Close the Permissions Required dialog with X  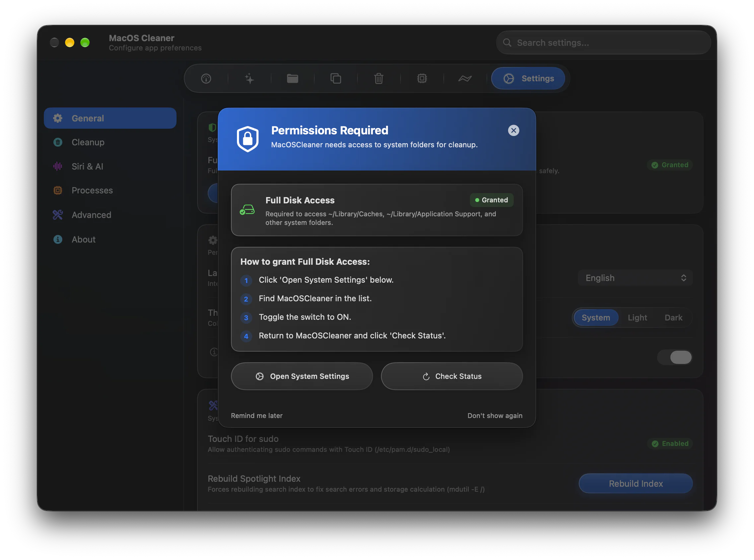click(513, 130)
